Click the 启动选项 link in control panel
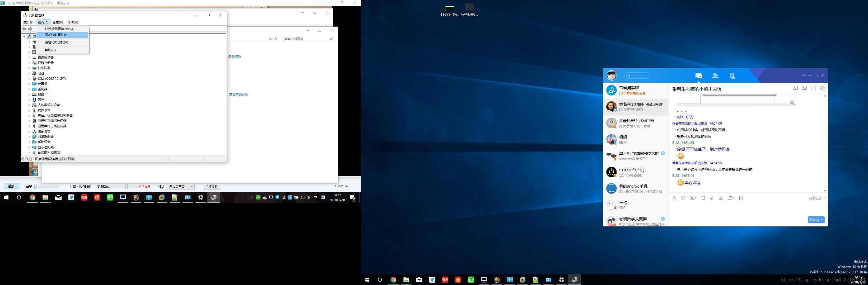 pos(235,56)
